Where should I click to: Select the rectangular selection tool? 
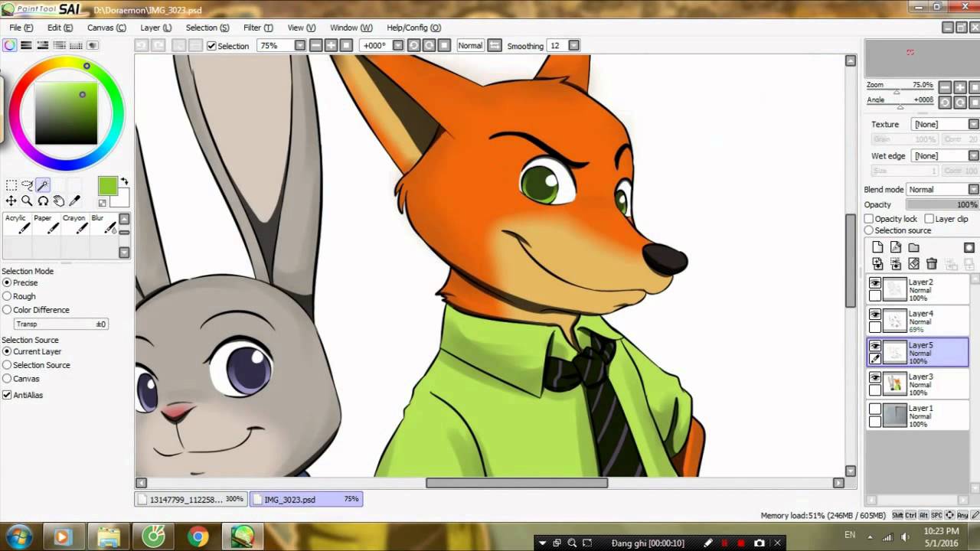(x=11, y=185)
